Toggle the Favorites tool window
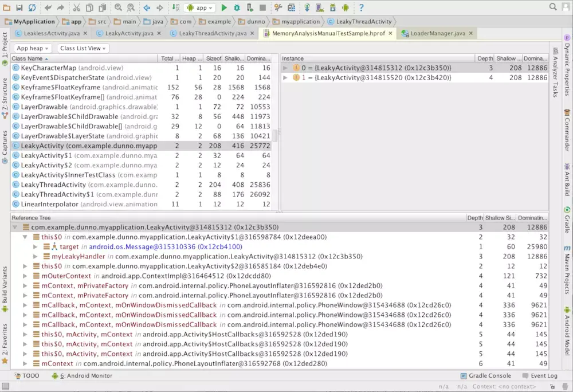 pos(5,343)
